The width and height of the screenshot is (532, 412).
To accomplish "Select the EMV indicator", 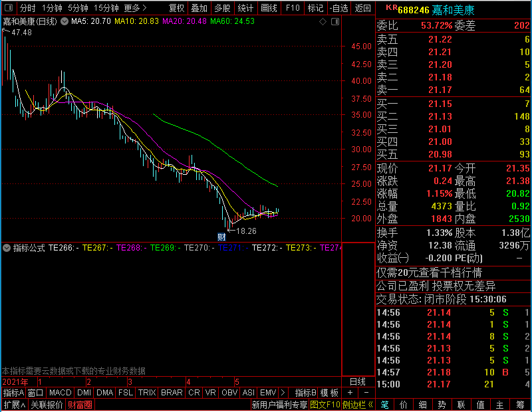I will coord(268,393).
